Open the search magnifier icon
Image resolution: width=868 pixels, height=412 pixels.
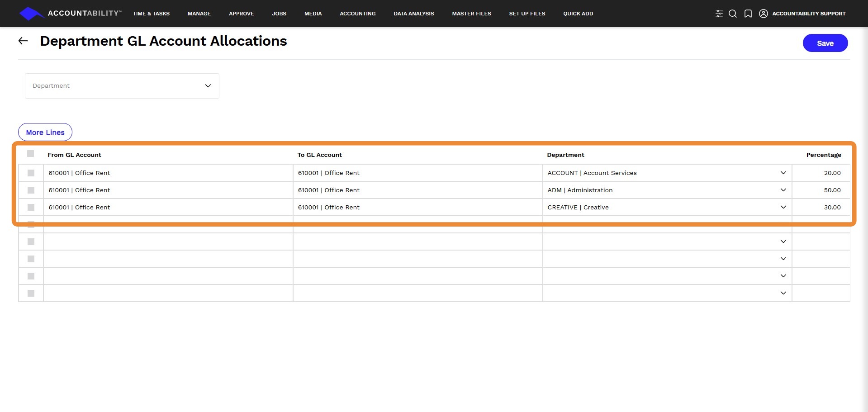point(733,14)
